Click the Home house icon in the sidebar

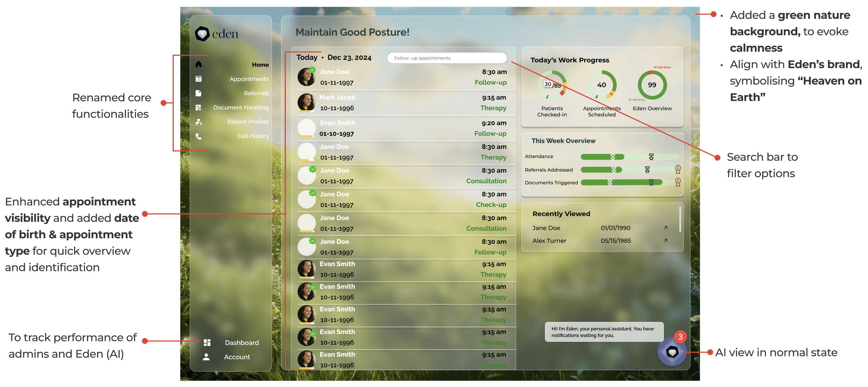(199, 64)
